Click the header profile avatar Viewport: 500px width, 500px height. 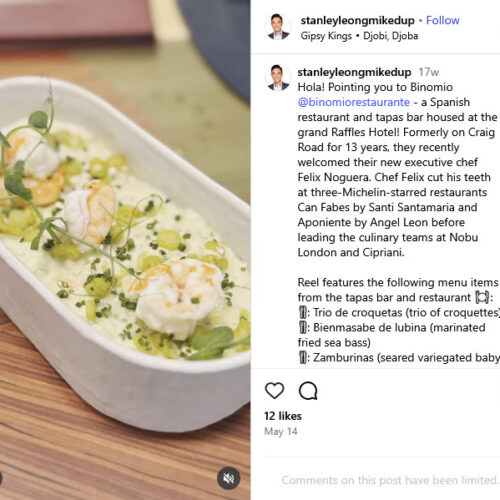point(278,26)
